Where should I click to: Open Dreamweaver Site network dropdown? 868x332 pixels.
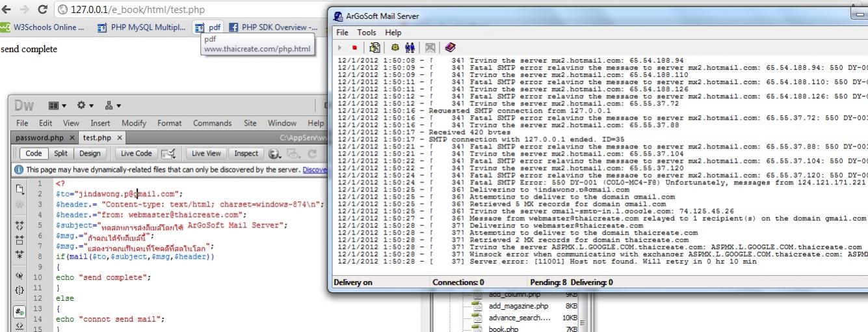(113, 105)
